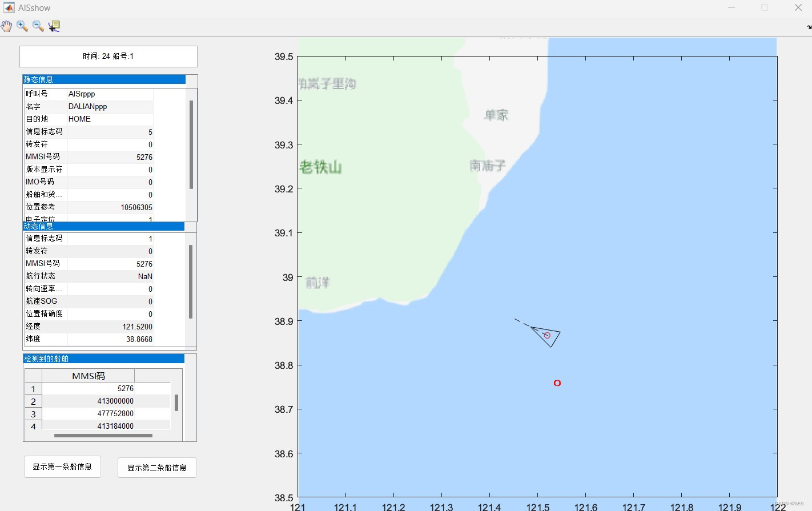
Task: Select the zoom in magnifier tool
Action: (22, 26)
